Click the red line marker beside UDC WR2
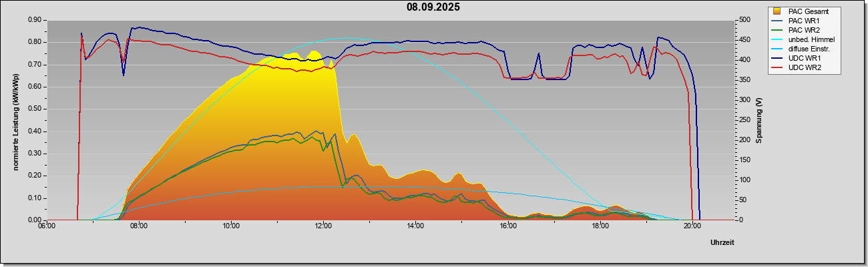868x267 pixels. tap(778, 67)
